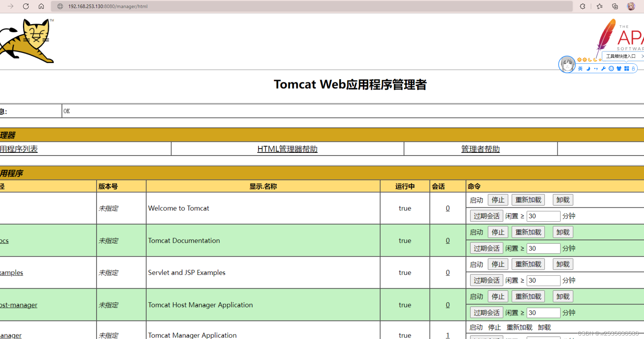Open session count link for Tomcat Host Manager
This screenshot has width=644, height=339.
[x=448, y=305]
